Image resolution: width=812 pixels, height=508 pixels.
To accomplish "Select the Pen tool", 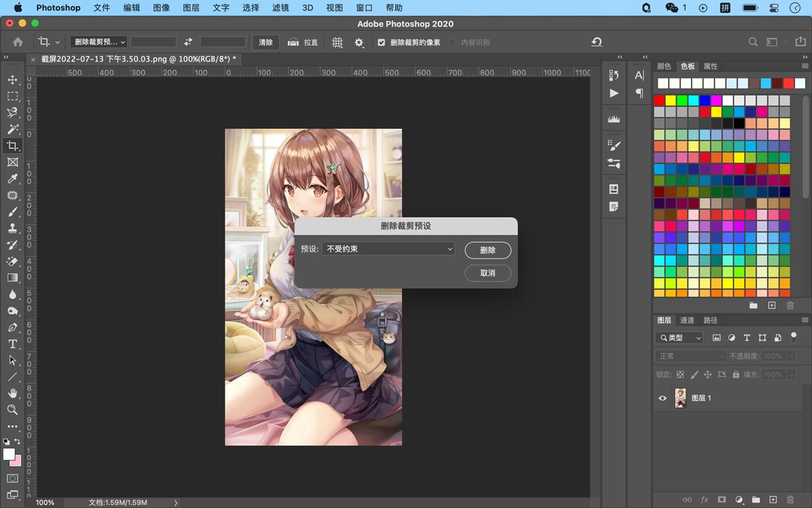I will point(12,328).
